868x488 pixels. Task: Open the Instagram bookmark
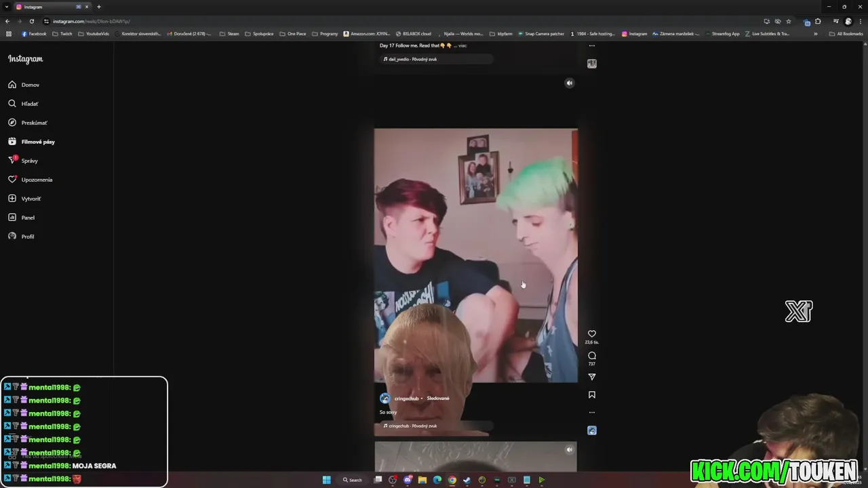pos(634,34)
